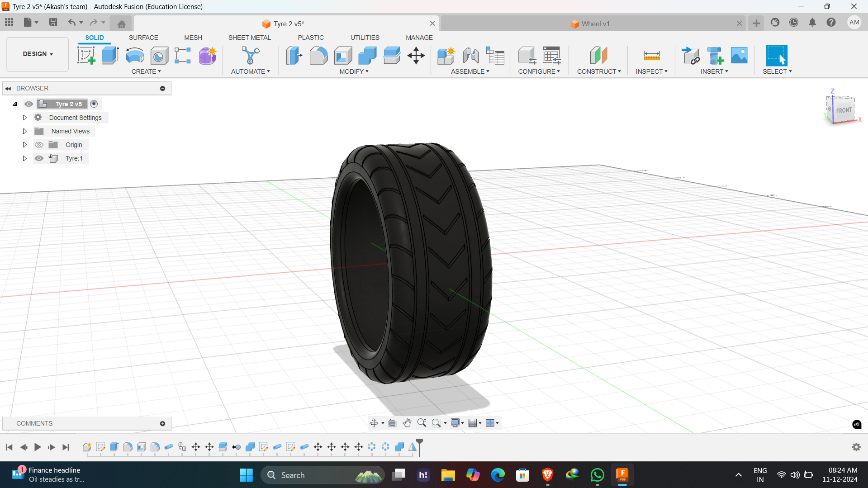The height and width of the screenshot is (488, 868).
Task: Expand the Named Views node
Action: click(25, 131)
